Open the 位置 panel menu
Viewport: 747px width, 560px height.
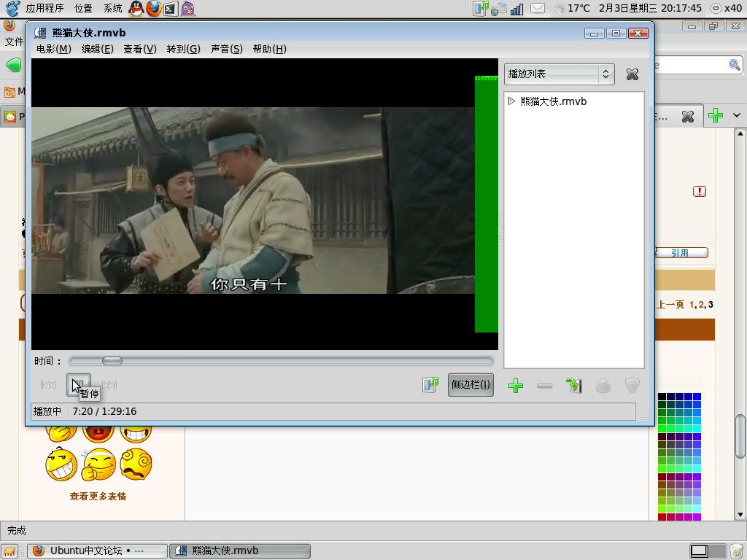click(83, 8)
